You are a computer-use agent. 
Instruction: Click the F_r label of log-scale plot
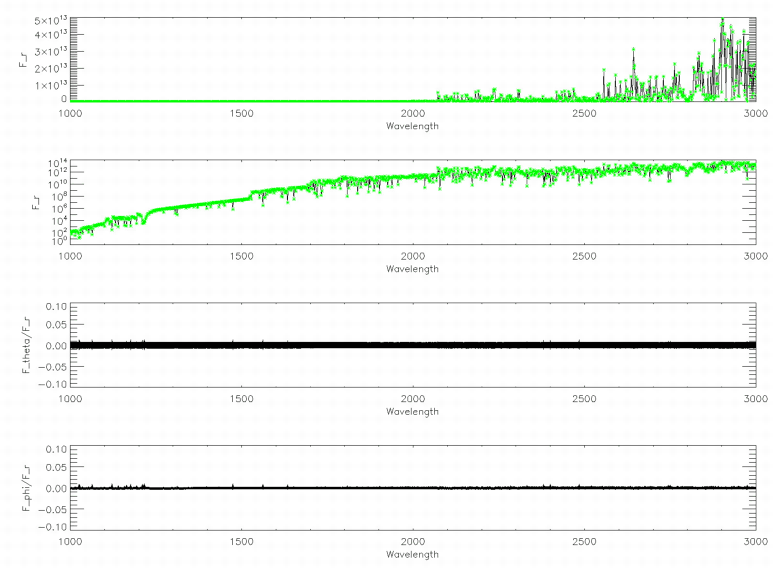(x=25, y=202)
